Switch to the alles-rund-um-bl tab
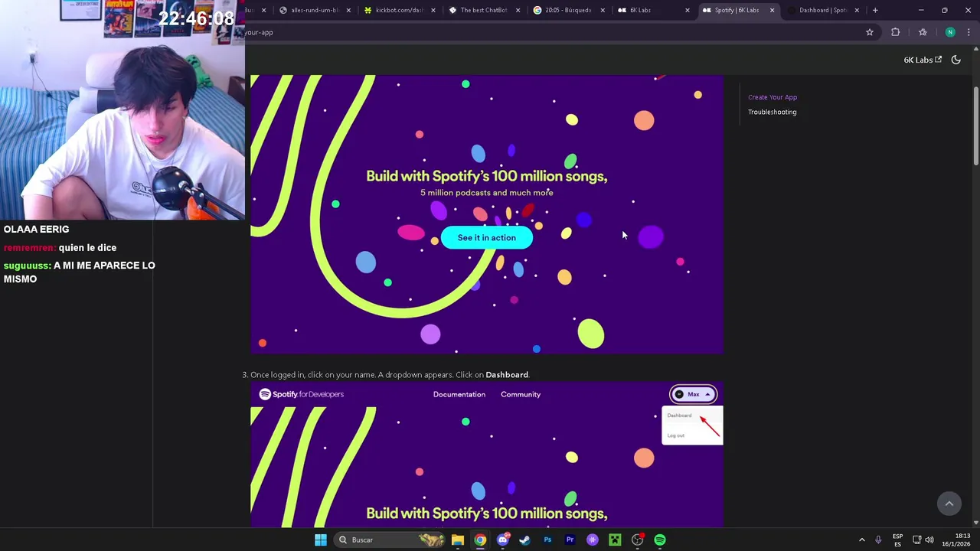Screen dimensions: 980x551 [x=315, y=10]
